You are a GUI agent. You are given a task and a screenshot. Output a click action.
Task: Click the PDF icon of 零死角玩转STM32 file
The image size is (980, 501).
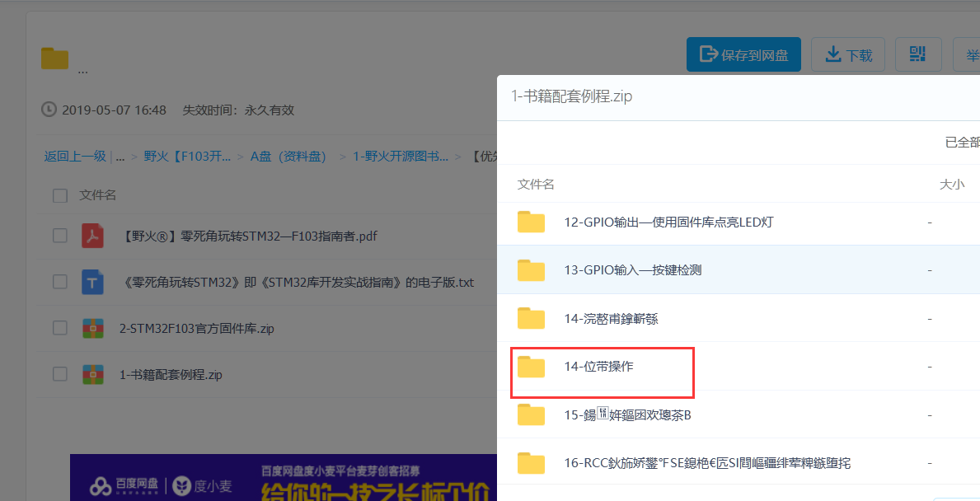click(92, 236)
